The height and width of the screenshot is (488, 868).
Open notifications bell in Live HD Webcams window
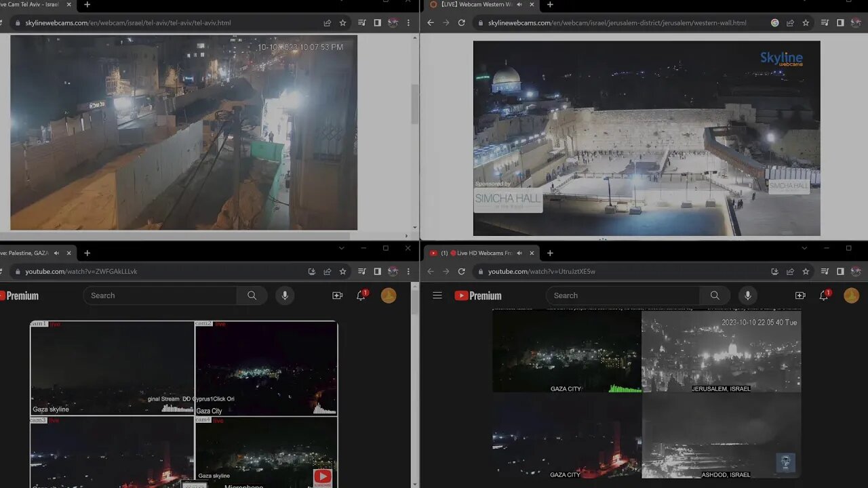click(824, 296)
